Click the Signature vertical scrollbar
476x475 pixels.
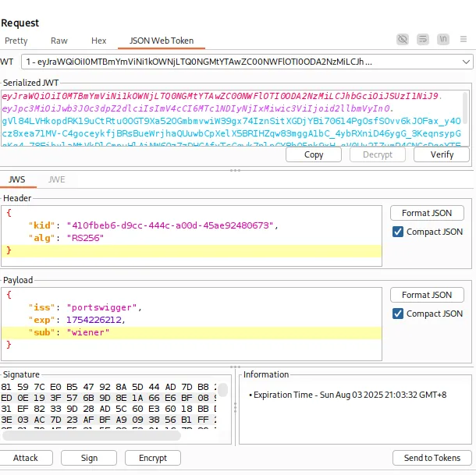click(x=222, y=390)
